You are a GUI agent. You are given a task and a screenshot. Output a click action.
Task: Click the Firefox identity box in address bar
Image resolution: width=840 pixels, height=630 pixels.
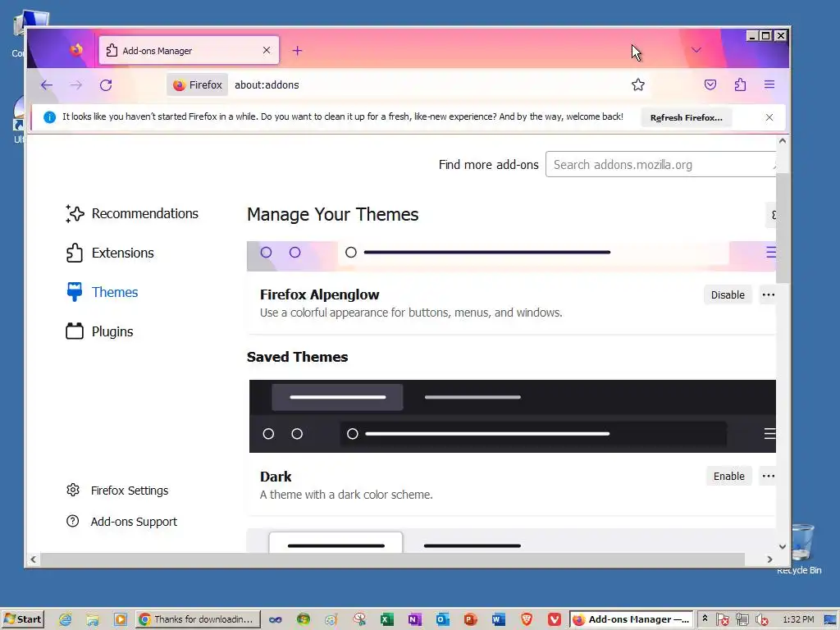[197, 84]
